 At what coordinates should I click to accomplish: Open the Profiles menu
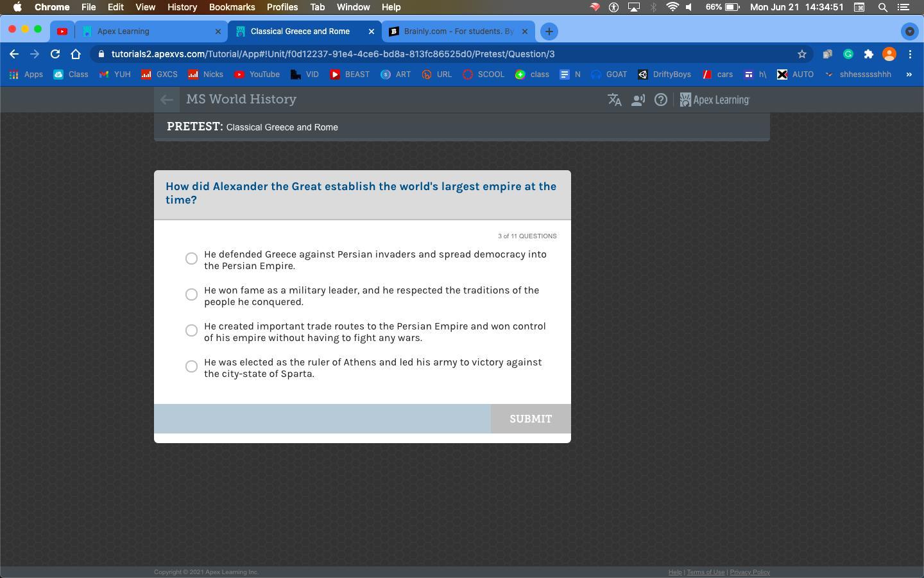282,7
